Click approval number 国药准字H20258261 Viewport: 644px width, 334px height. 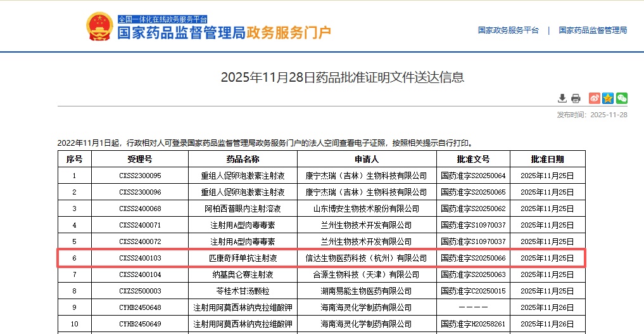click(473, 324)
